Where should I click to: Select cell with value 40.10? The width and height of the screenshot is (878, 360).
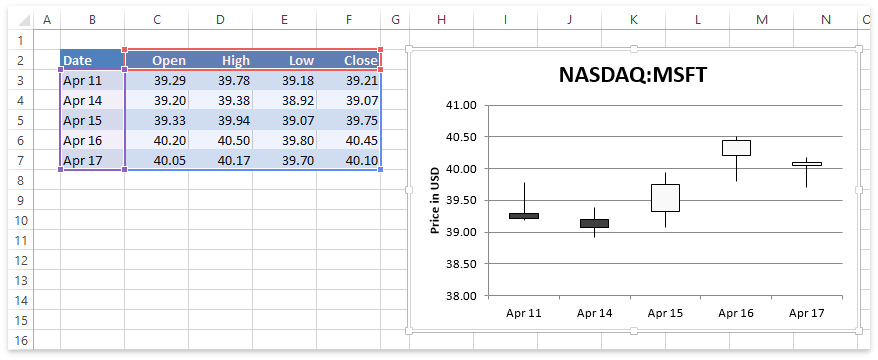point(348,160)
